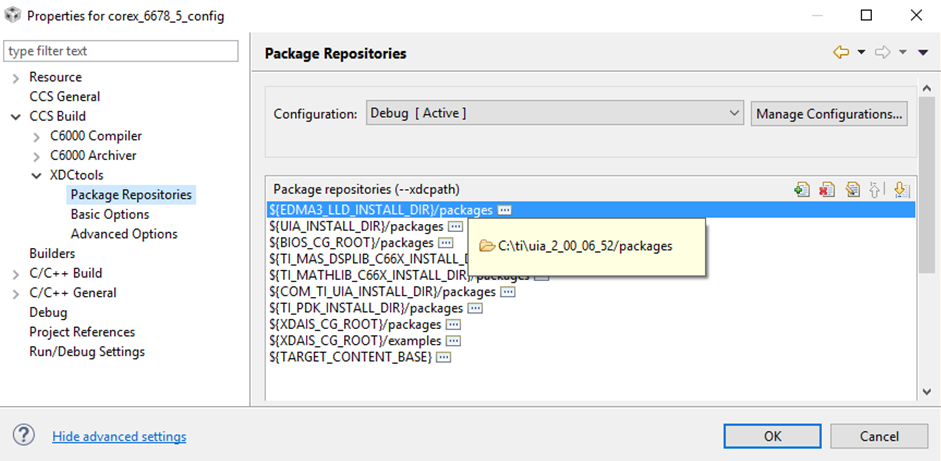Click ellipsis icon beside EDMA3_LLD_INSTALL_DIR packages
The image size is (941, 461).
[505, 210]
